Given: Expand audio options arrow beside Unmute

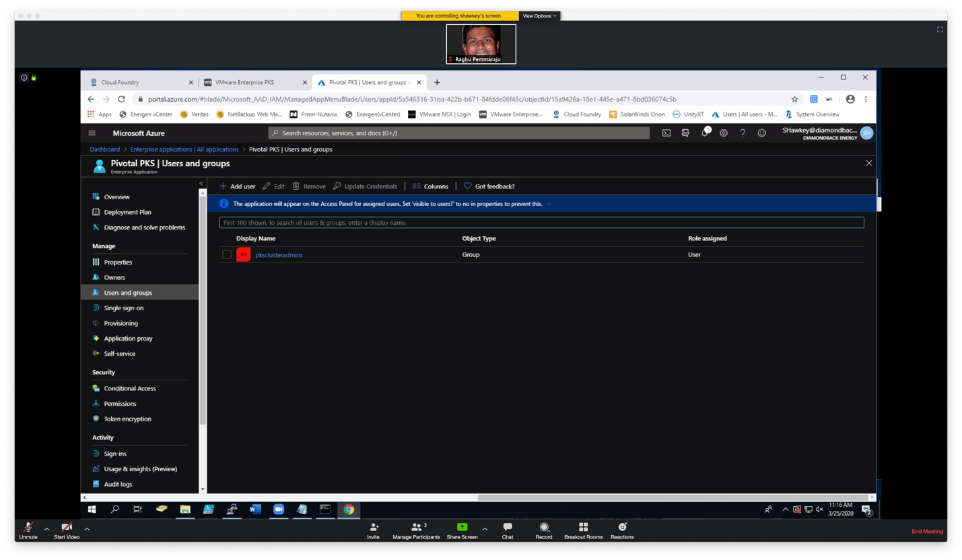Looking at the screenshot, I should click(46, 529).
